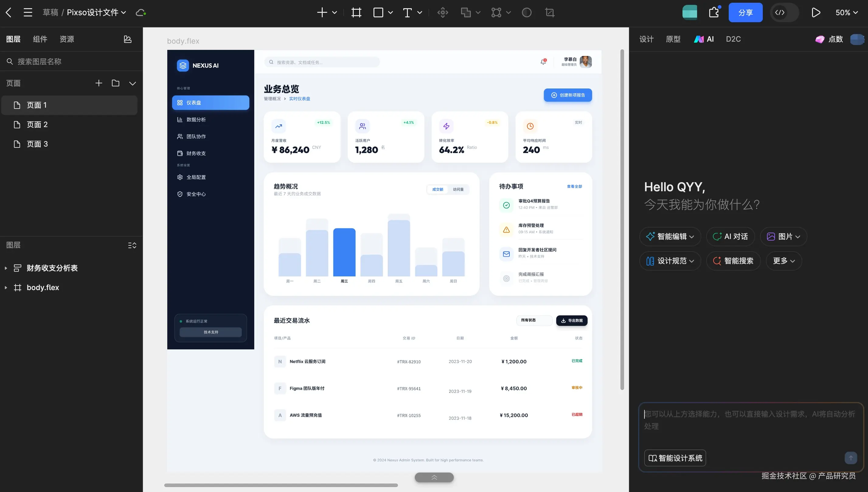Click the blue 分享 button
The height and width of the screenshot is (492, 868).
click(x=745, y=13)
